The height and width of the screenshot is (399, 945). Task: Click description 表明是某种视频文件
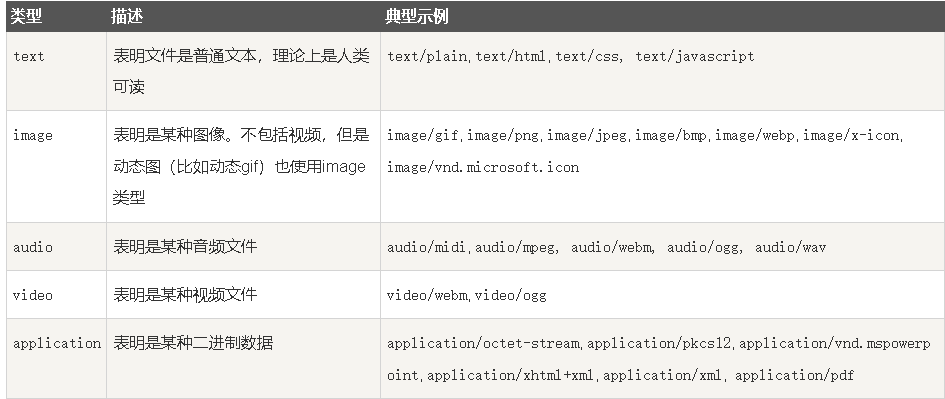click(185, 294)
